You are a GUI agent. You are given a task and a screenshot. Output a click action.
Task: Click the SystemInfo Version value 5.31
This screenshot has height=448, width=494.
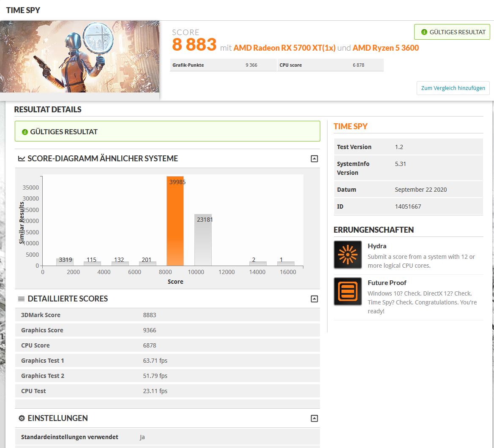click(x=401, y=164)
